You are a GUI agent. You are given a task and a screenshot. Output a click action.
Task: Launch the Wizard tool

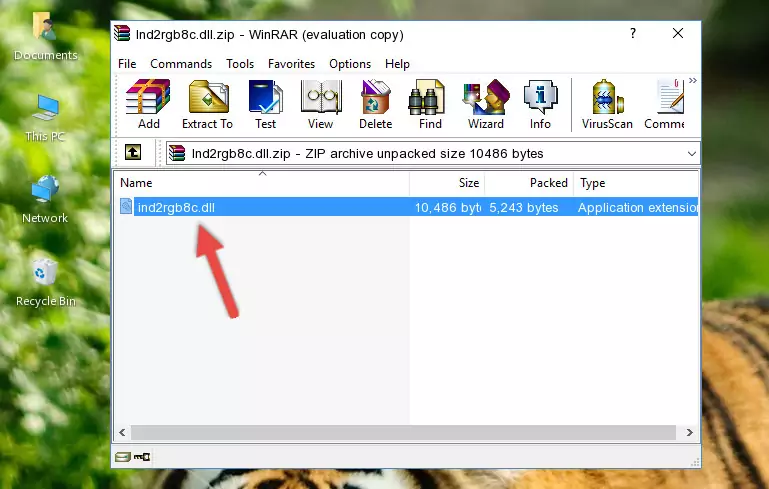(486, 104)
